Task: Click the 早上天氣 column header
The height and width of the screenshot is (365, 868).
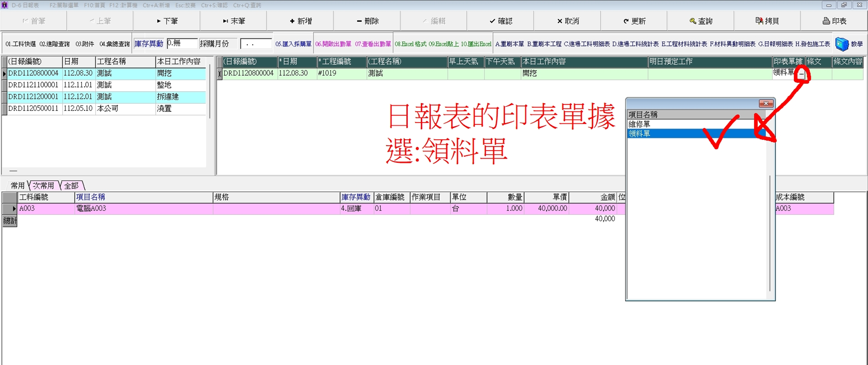Action: (466, 62)
